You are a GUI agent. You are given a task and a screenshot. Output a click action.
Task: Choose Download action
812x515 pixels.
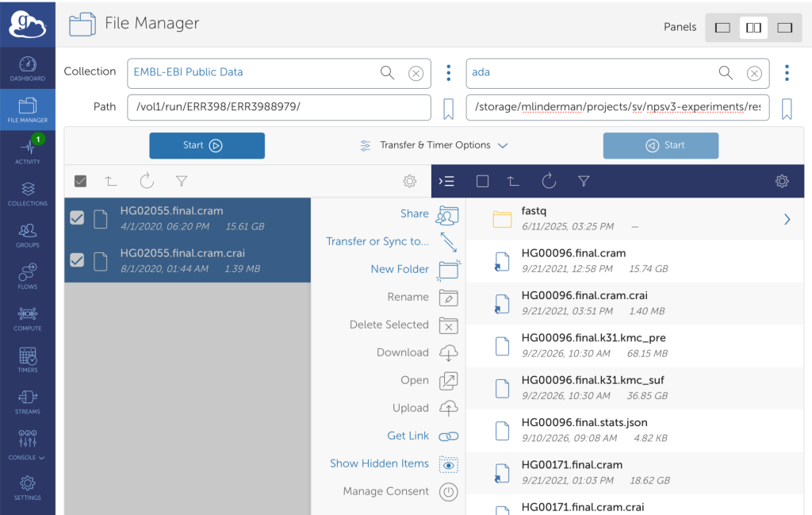coord(417,353)
